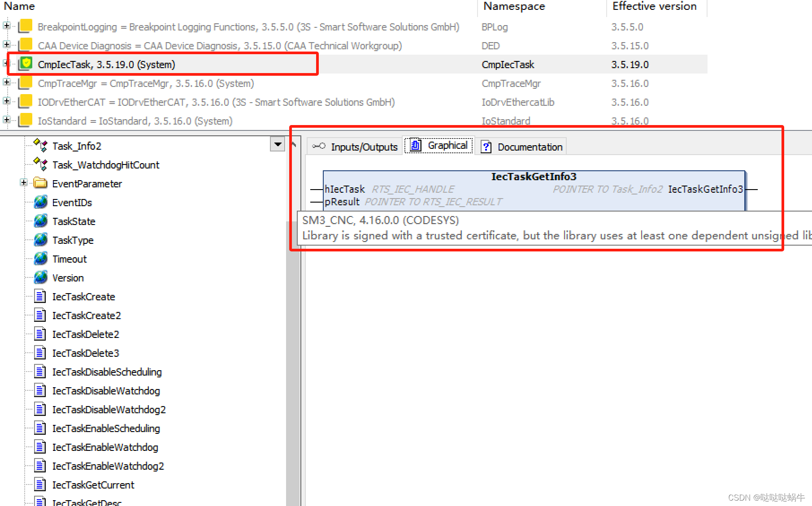Click the BreakpointLogging library icon

(26, 26)
